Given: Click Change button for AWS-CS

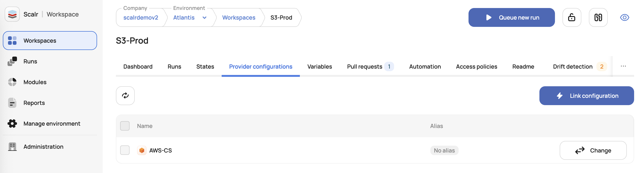Looking at the screenshot, I should pyautogui.click(x=593, y=151).
